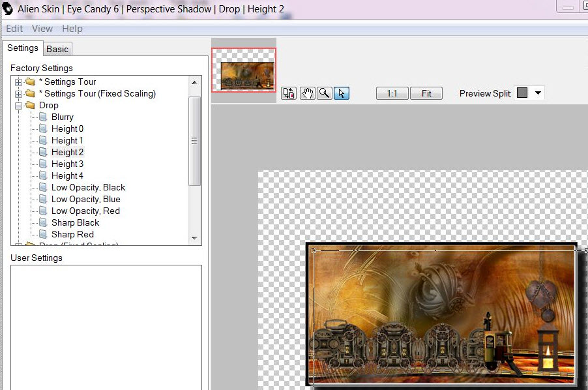Image resolution: width=588 pixels, height=390 pixels.
Task: Click the * Settings Tour (Fixed Scaling) label
Action: coord(98,93)
